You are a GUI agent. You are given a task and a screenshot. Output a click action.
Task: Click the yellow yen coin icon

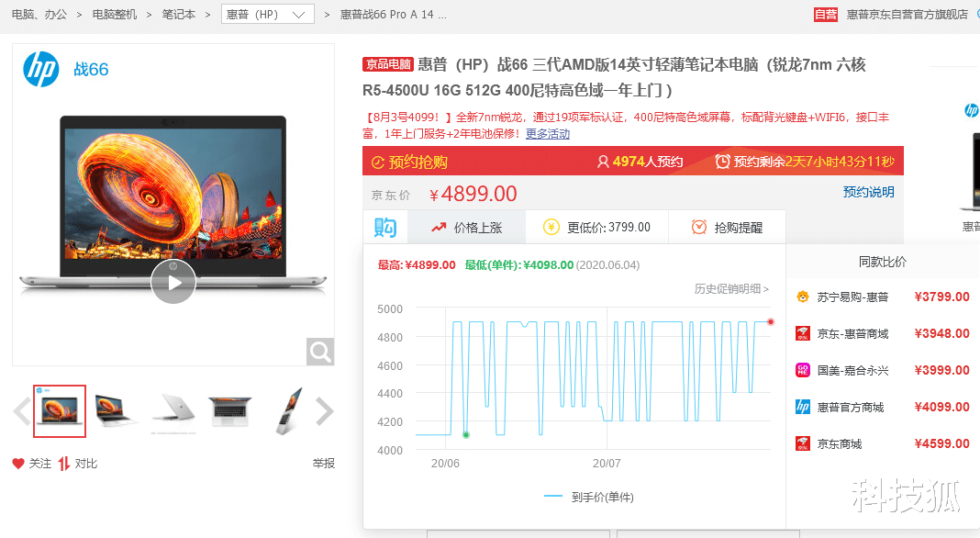pyautogui.click(x=551, y=227)
